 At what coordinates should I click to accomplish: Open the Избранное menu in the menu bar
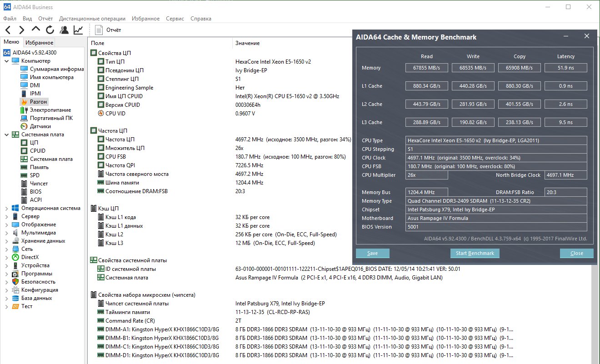point(146,19)
